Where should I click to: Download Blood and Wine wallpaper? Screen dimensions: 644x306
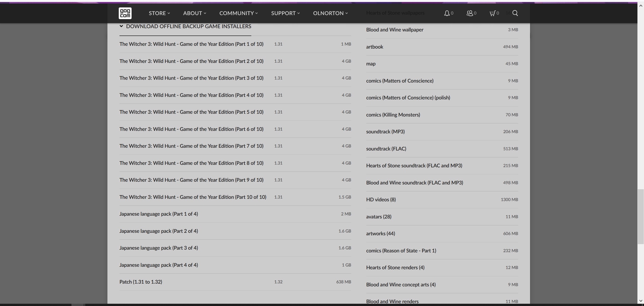(x=442, y=30)
